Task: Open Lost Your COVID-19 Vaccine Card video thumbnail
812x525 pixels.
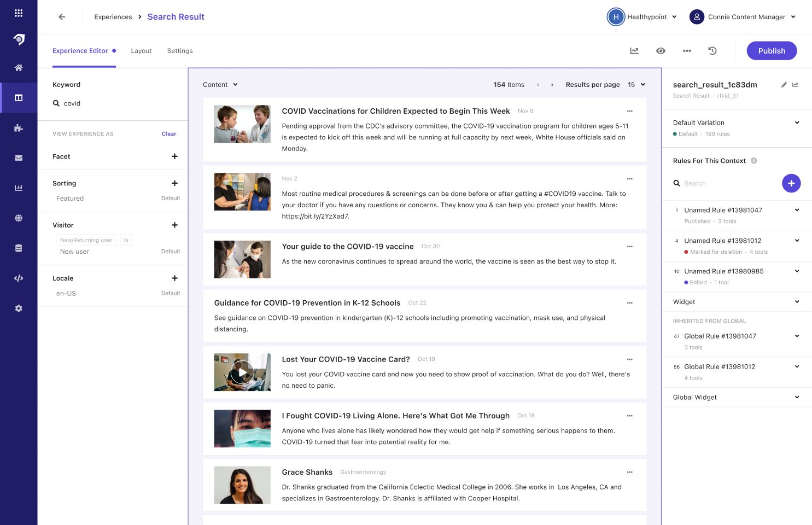Action: pos(242,372)
